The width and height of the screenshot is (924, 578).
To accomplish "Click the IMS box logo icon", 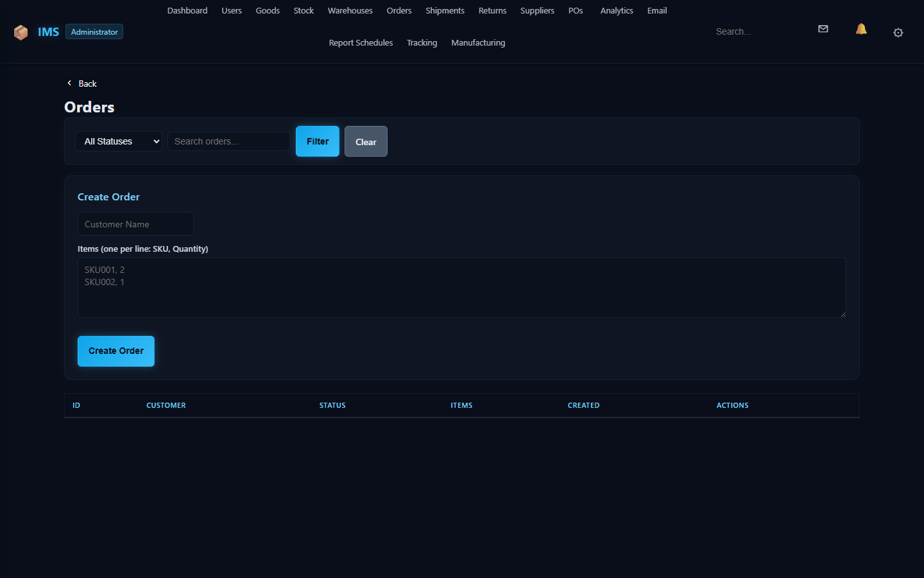I will coord(21,32).
